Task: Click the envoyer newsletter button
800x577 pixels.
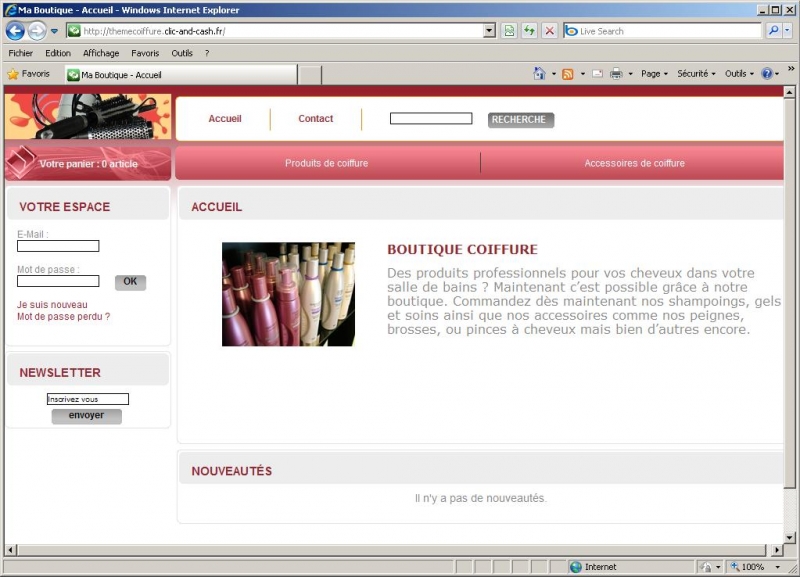Action: (x=86, y=416)
